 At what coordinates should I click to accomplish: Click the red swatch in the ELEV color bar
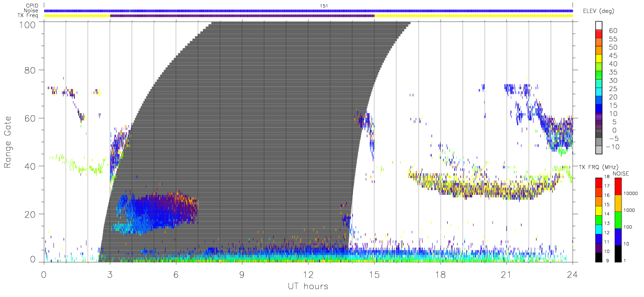[598, 35]
